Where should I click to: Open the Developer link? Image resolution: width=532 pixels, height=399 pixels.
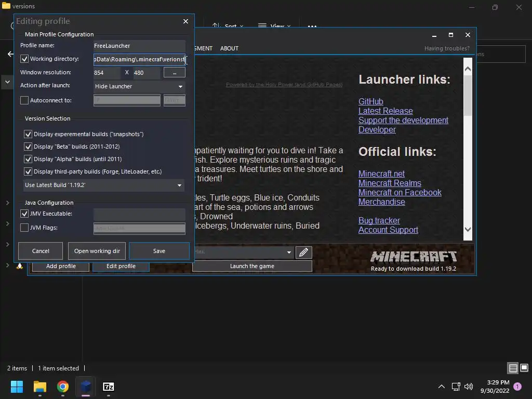pos(377,129)
